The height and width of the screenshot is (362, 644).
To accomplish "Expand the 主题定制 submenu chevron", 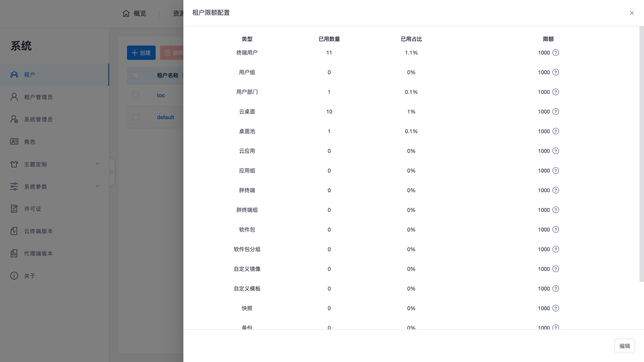I will 97,164.
